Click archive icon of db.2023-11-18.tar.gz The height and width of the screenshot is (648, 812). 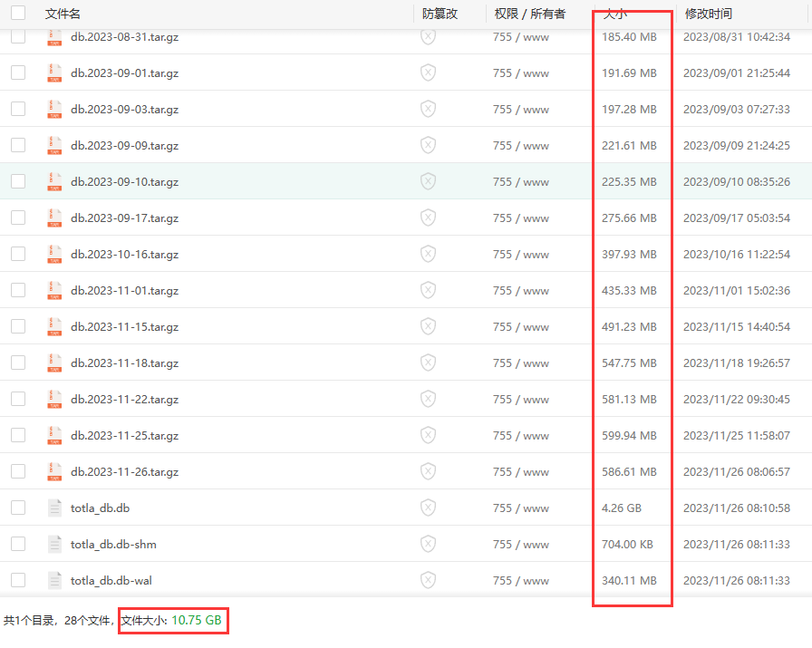[x=54, y=363]
